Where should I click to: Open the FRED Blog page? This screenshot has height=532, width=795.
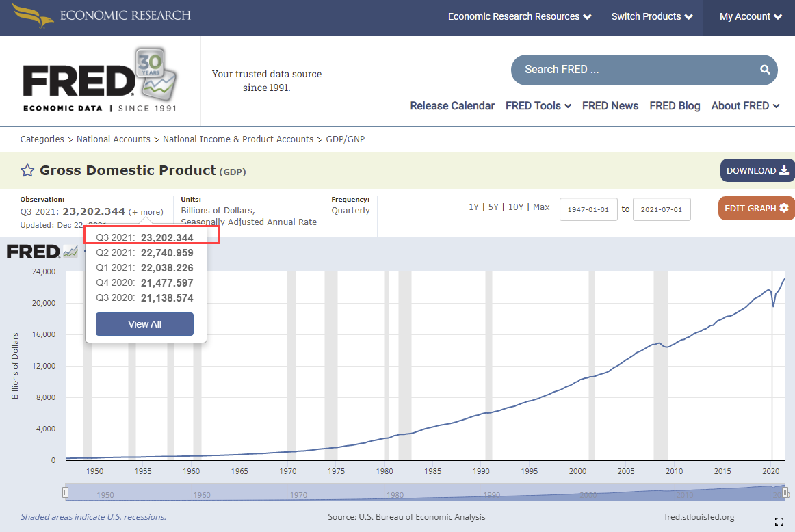pyautogui.click(x=675, y=105)
